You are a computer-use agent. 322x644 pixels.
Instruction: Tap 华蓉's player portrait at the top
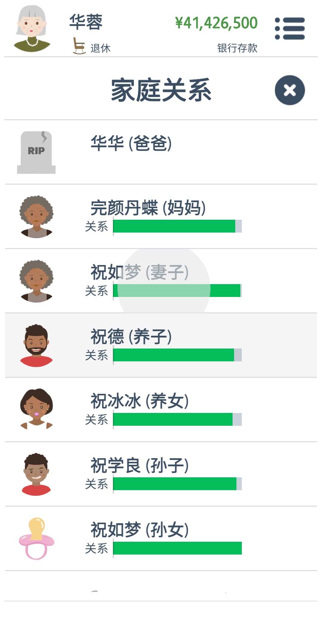click(x=32, y=29)
